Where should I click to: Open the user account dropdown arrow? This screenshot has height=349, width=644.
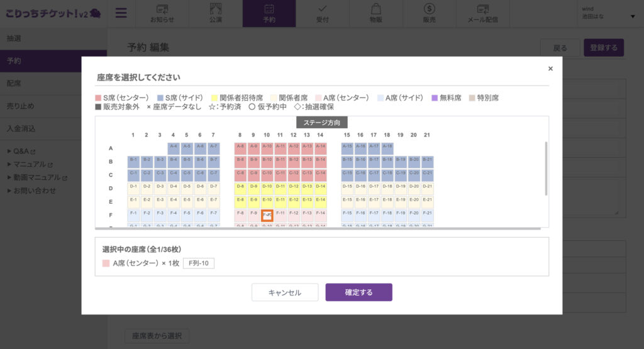click(633, 16)
